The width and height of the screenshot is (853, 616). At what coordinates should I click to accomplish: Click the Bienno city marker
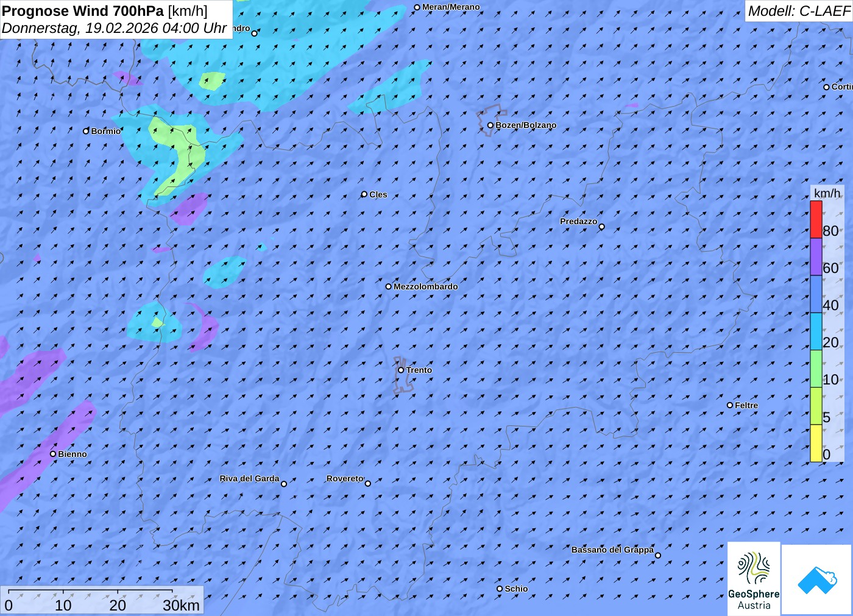coord(53,454)
